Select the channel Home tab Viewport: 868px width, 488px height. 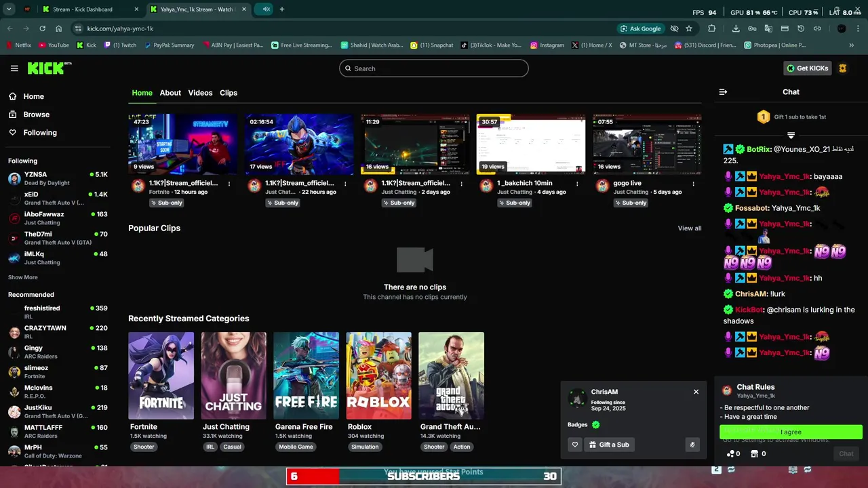click(142, 93)
